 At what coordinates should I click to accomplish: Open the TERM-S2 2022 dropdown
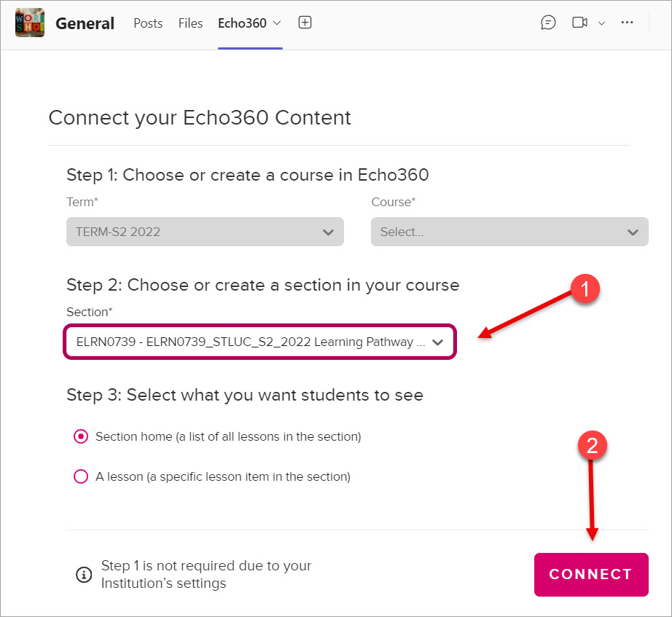(x=205, y=232)
